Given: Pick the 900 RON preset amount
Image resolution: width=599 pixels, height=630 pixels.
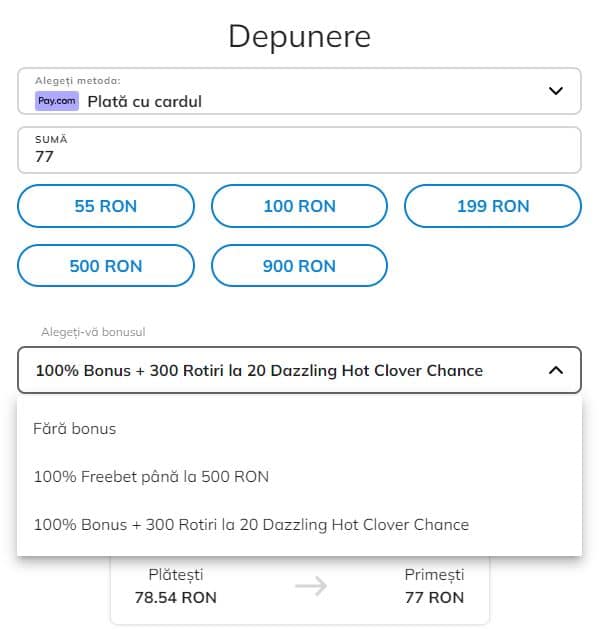Looking at the screenshot, I should click(299, 266).
